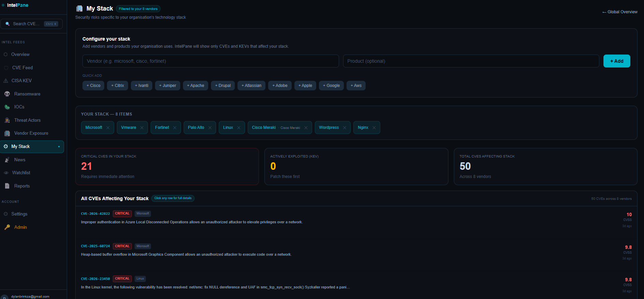The image size is (644, 299).
Task: Click the Overview circle icon in sidebar
Action: point(6,55)
